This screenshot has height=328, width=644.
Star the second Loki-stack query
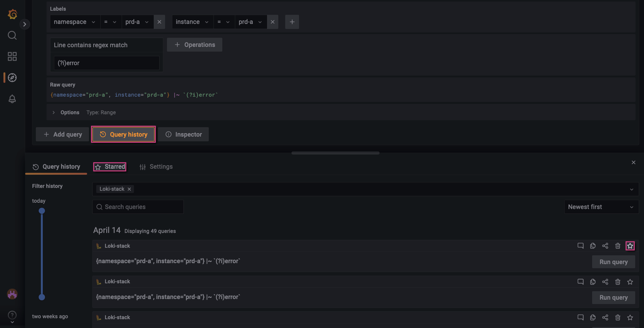tap(630, 282)
